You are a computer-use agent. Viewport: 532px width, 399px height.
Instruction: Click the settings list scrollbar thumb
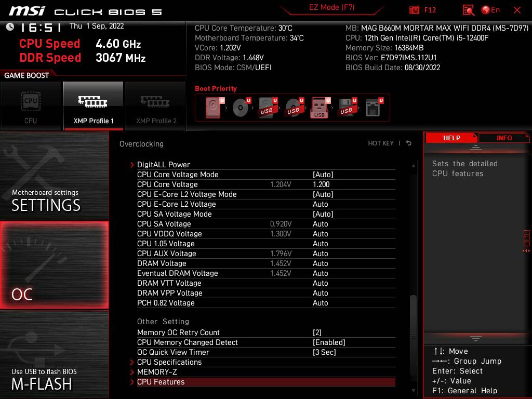pos(413,335)
